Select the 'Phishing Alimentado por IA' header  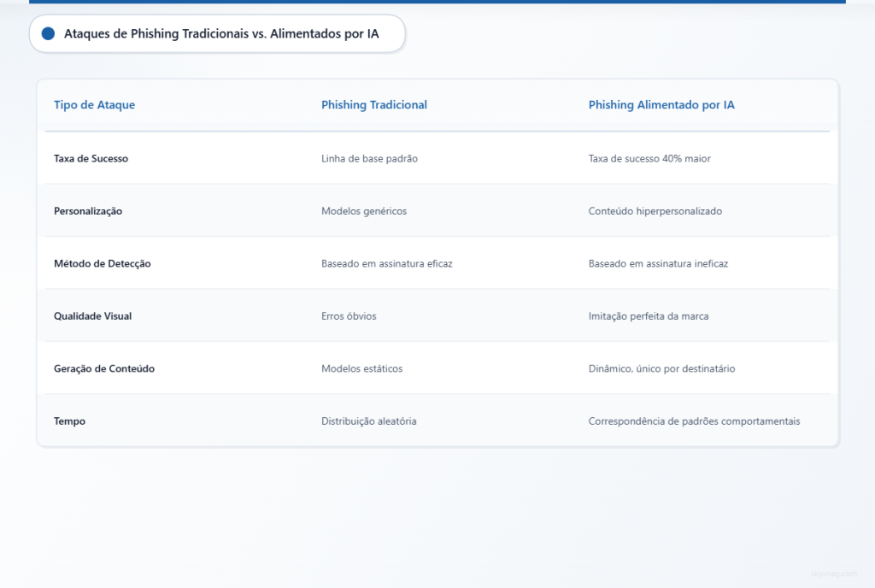(661, 105)
